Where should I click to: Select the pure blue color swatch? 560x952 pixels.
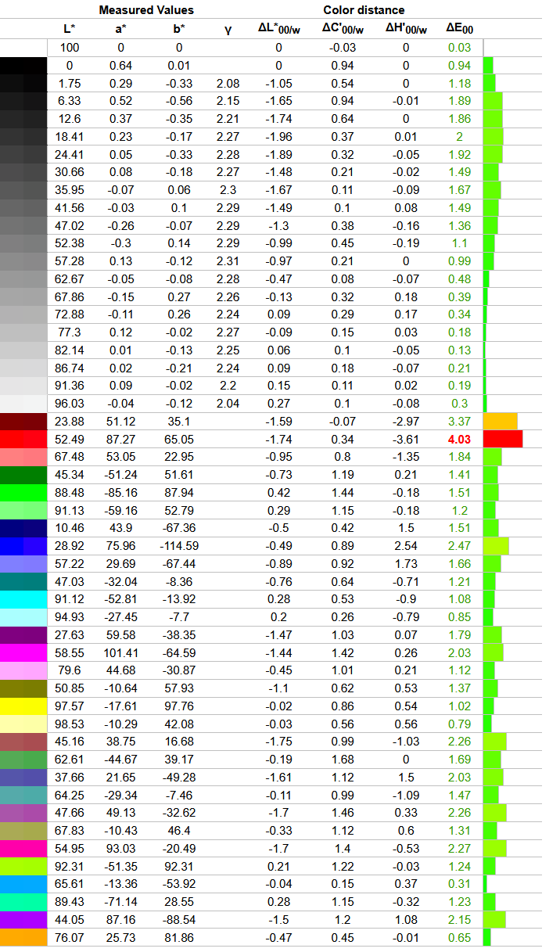(x=23, y=546)
